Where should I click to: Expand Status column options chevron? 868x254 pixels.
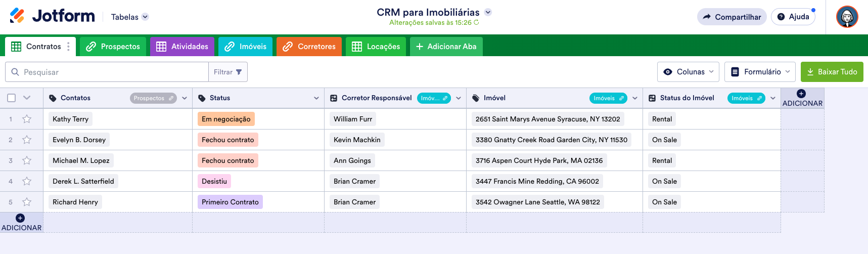[316, 98]
